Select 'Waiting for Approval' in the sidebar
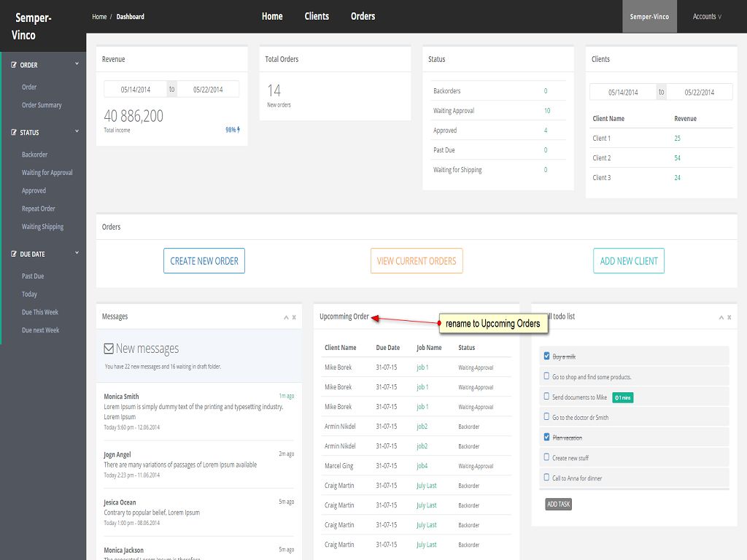 tap(47, 173)
